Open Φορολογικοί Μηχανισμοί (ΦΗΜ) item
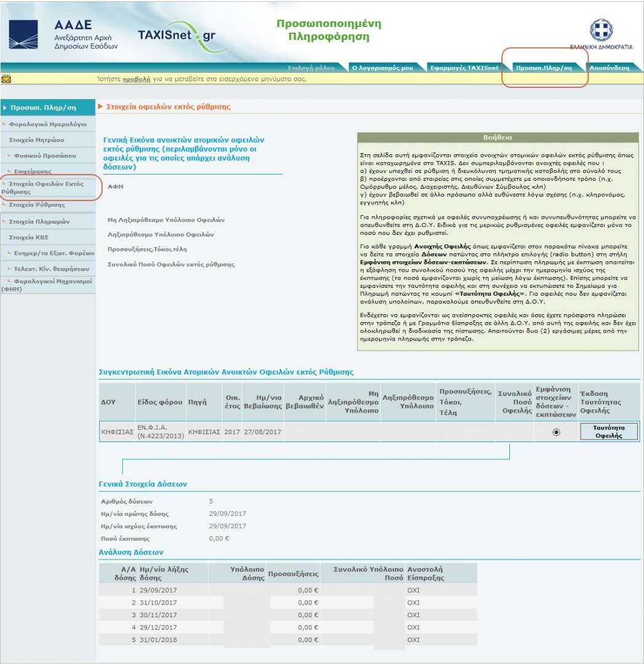This screenshot has height=664, width=644. (x=47, y=285)
